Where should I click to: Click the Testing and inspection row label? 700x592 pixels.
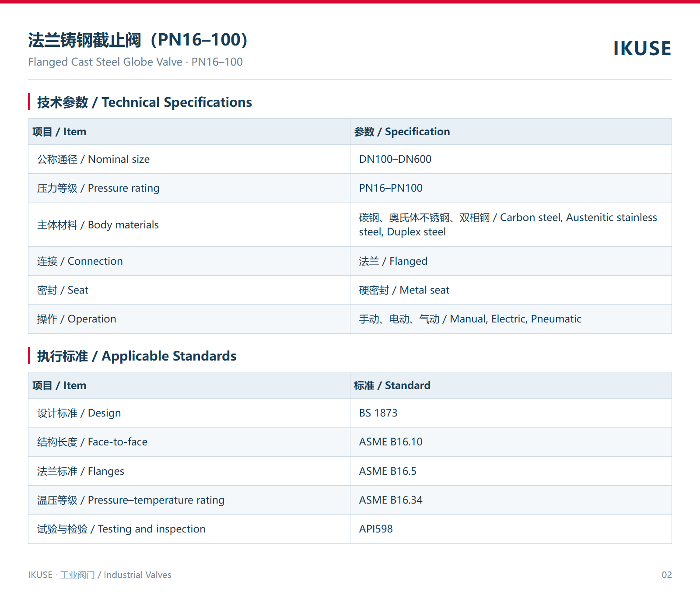pos(121,529)
